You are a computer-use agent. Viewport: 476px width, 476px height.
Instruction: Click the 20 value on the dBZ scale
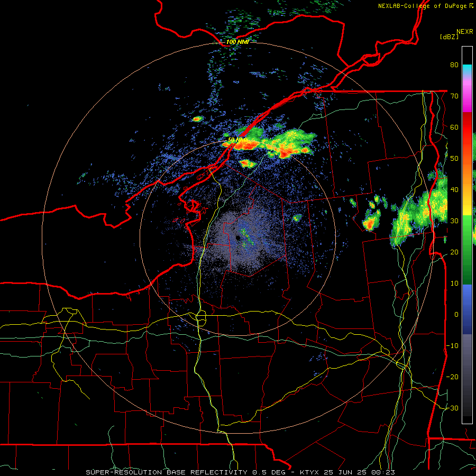point(454,252)
